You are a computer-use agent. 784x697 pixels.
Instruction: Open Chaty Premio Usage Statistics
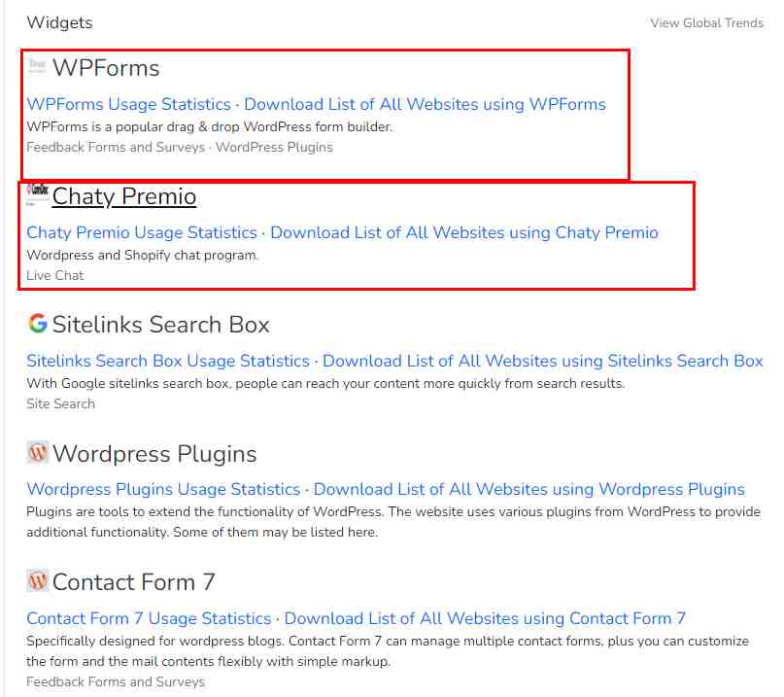coord(142,232)
